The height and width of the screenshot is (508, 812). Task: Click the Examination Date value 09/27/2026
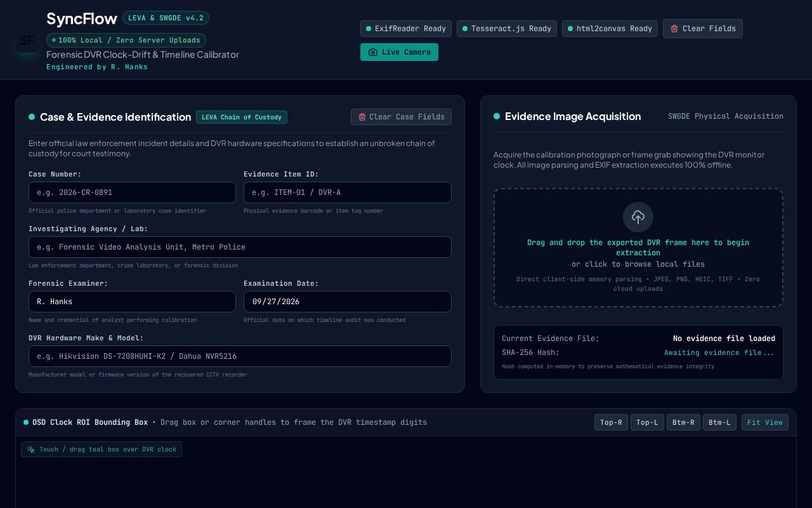coord(276,302)
